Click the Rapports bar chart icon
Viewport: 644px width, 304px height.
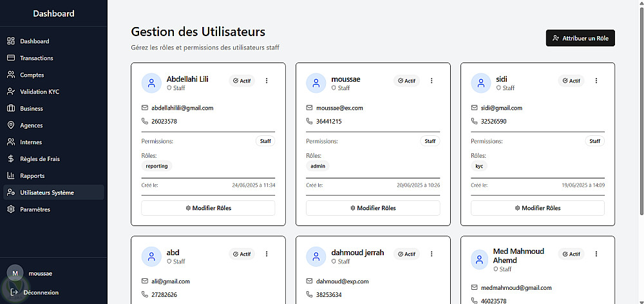(11, 175)
